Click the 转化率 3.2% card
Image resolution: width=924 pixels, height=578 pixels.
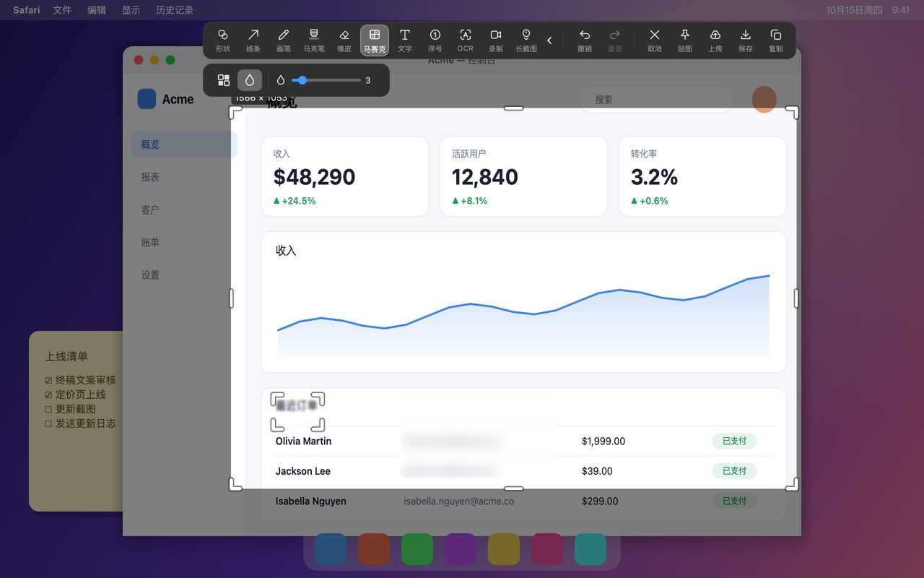coord(702,176)
